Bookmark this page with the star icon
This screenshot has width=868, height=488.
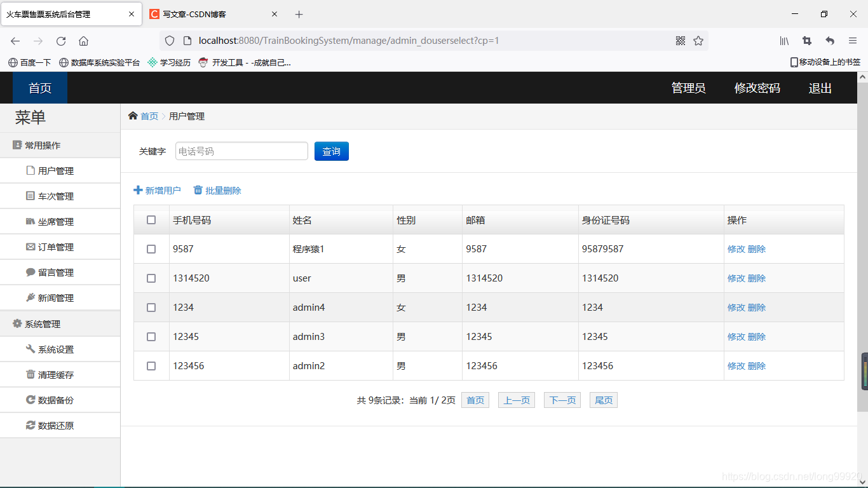698,41
